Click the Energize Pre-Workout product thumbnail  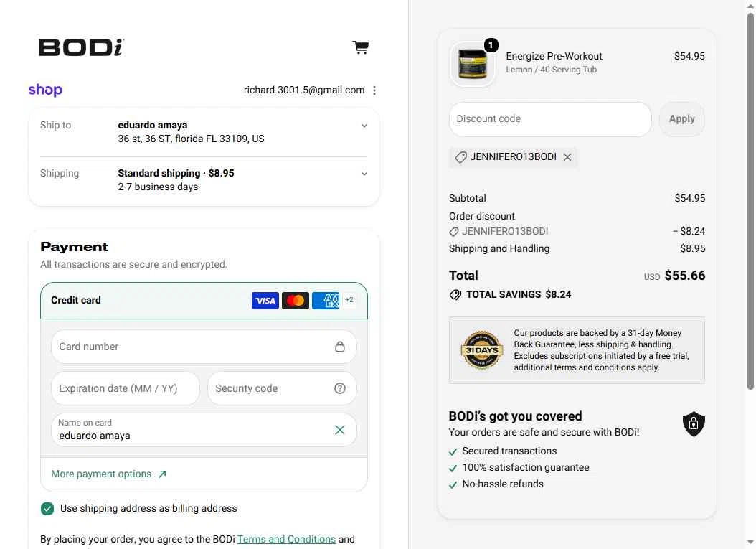[x=473, y=64]
